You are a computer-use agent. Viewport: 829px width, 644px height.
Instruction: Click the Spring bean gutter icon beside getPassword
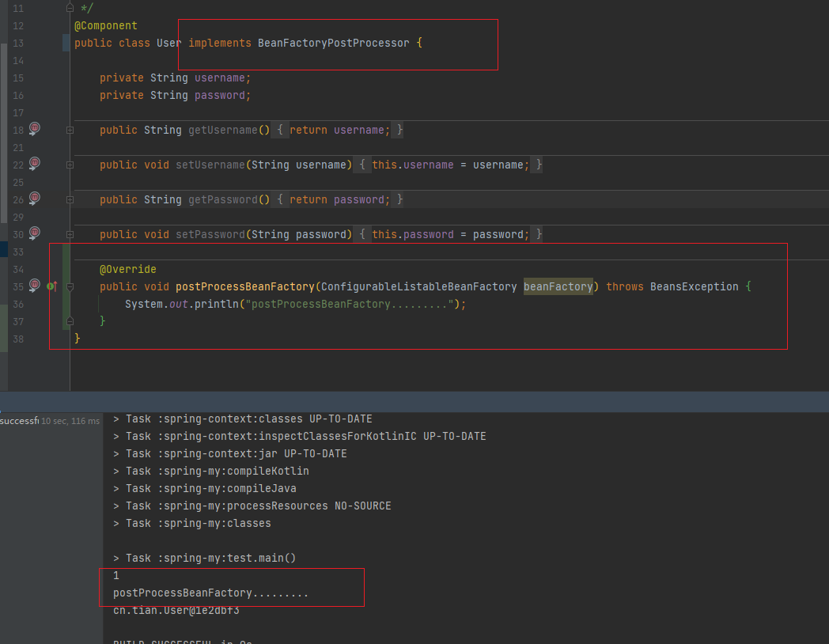pyautogui.click(x=34, y=198)
